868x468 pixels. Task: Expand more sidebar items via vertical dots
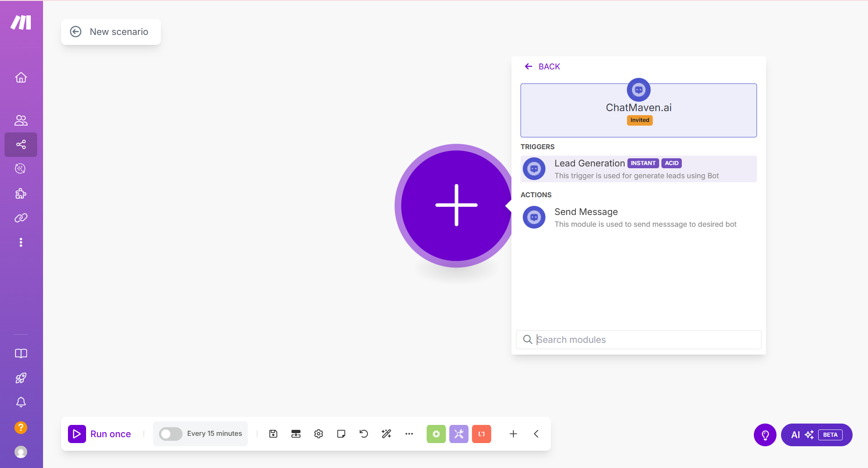[x=21, y=242]
